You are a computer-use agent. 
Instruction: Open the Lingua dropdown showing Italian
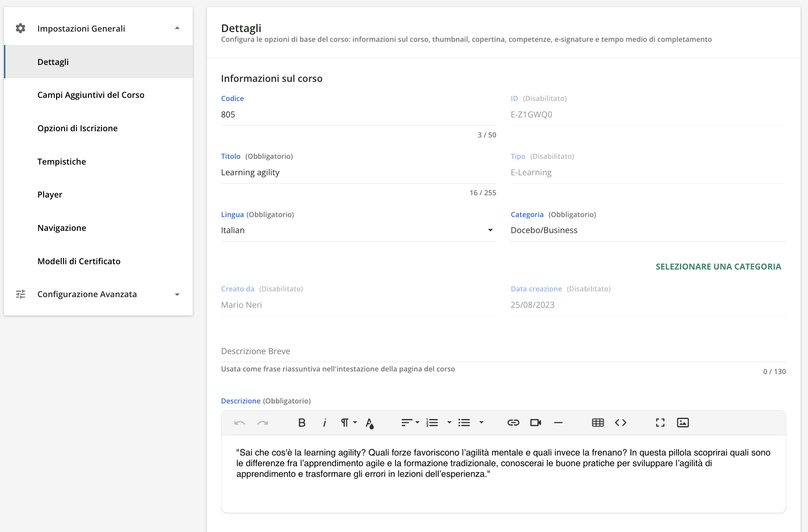pos(359,230)
